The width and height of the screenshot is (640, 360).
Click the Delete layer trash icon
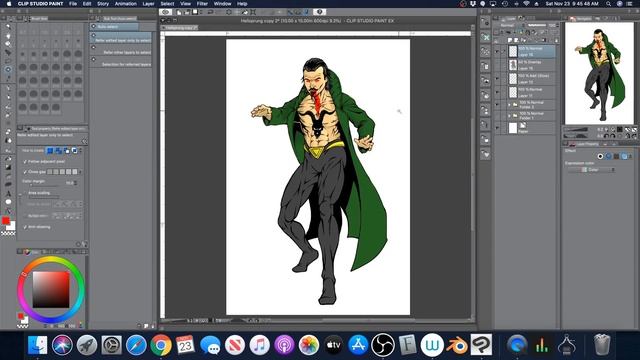[x=556, y=40]
